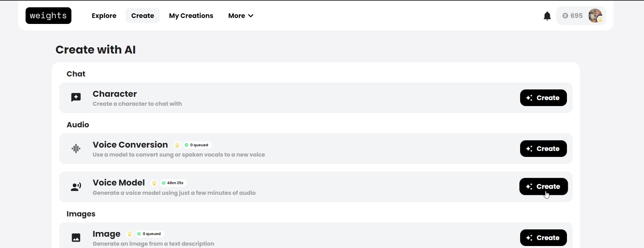Open the notifications bell
Viewport: 644px width, 248px height.
point(547,16)
